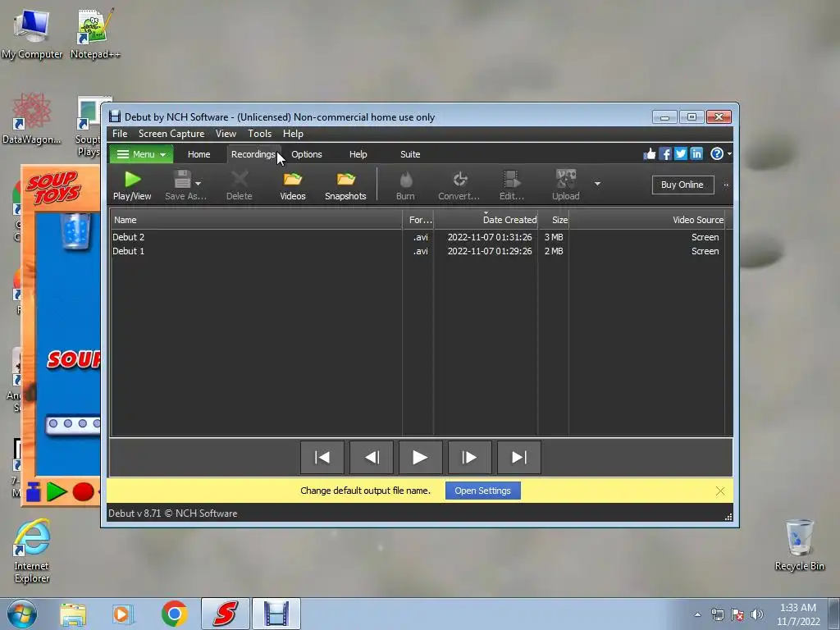Sort by the Video Source column header

tap(646, 220)
